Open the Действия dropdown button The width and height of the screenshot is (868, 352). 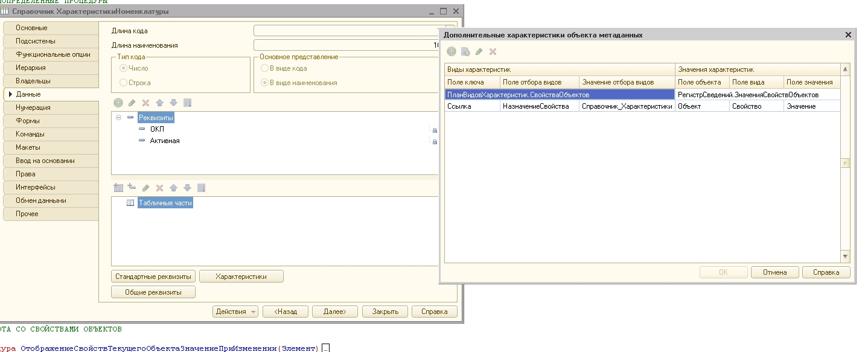235,312
